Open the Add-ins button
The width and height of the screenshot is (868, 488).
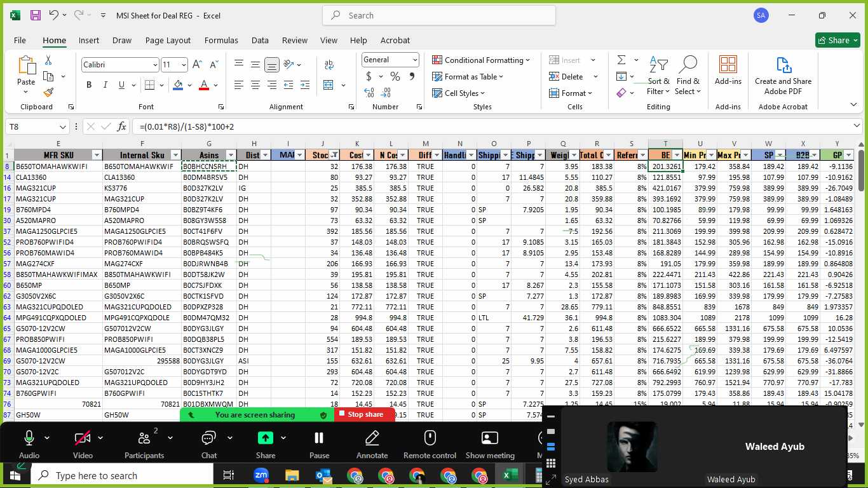click(x=728, y=70)
